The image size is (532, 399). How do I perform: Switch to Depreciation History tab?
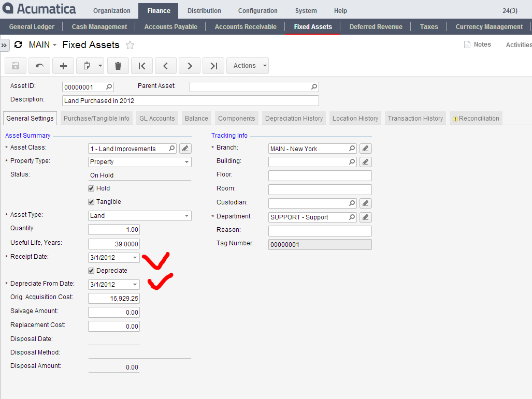pos(294,119)
